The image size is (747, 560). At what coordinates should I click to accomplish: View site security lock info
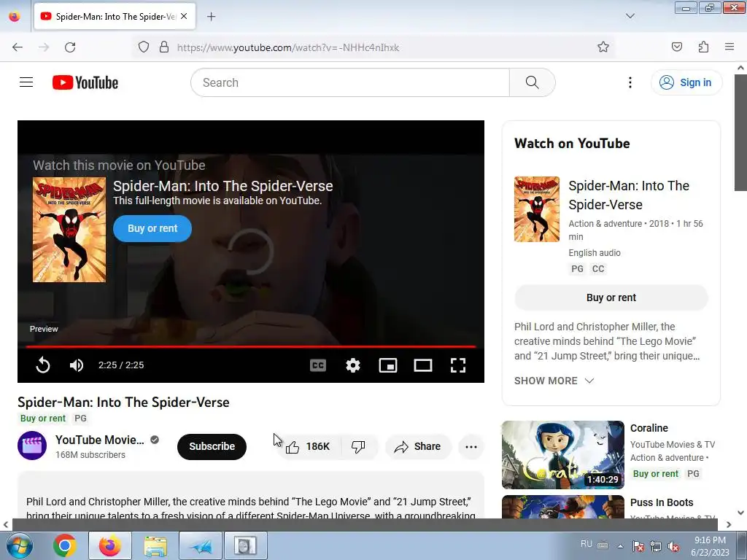[x=164, y=47]
